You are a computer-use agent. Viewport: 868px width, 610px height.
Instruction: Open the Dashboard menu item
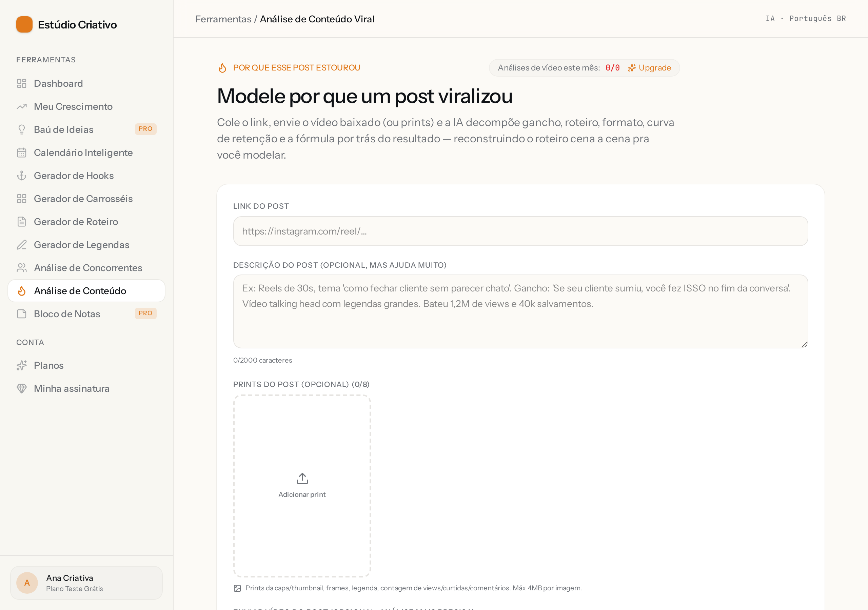click(x=86, y=83)
